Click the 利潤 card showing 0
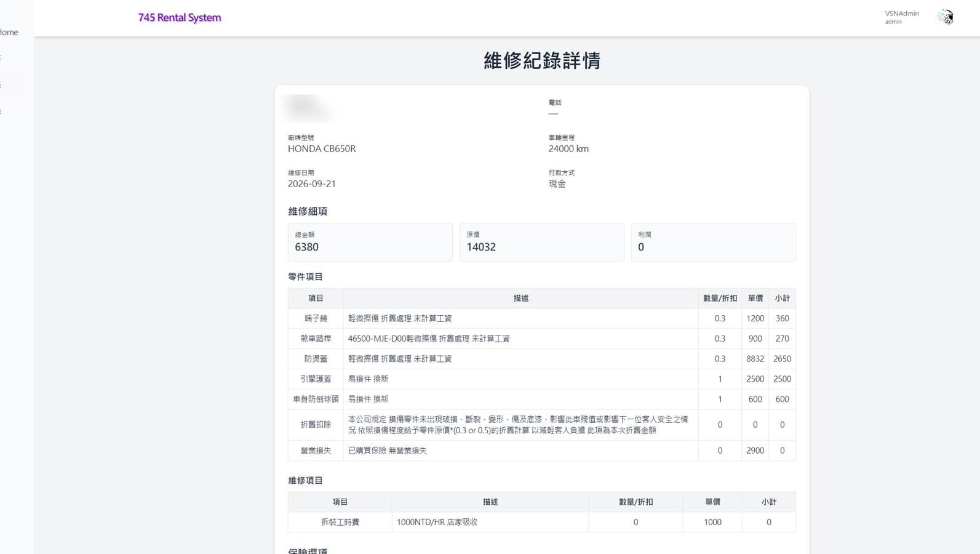The height and width of the screenshot is (554, 980). 713,243
